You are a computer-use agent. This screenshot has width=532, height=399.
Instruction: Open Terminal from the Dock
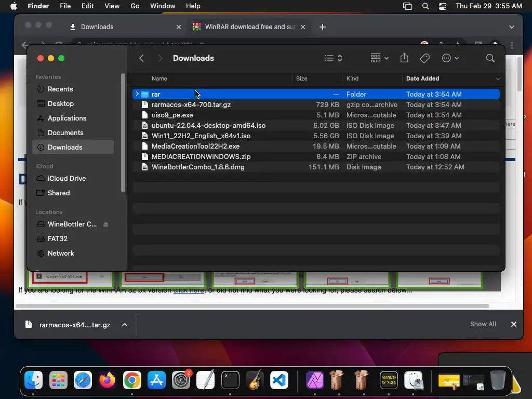(x=230, y=380)
